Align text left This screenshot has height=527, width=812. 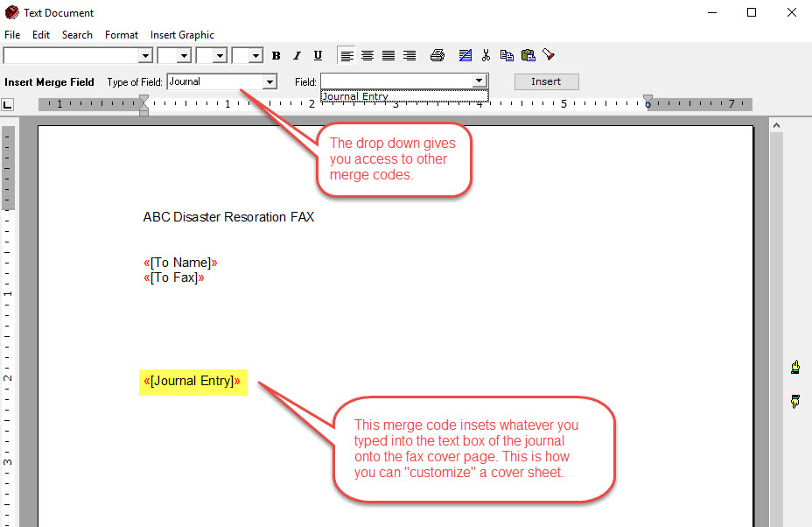tap(347, 55)
